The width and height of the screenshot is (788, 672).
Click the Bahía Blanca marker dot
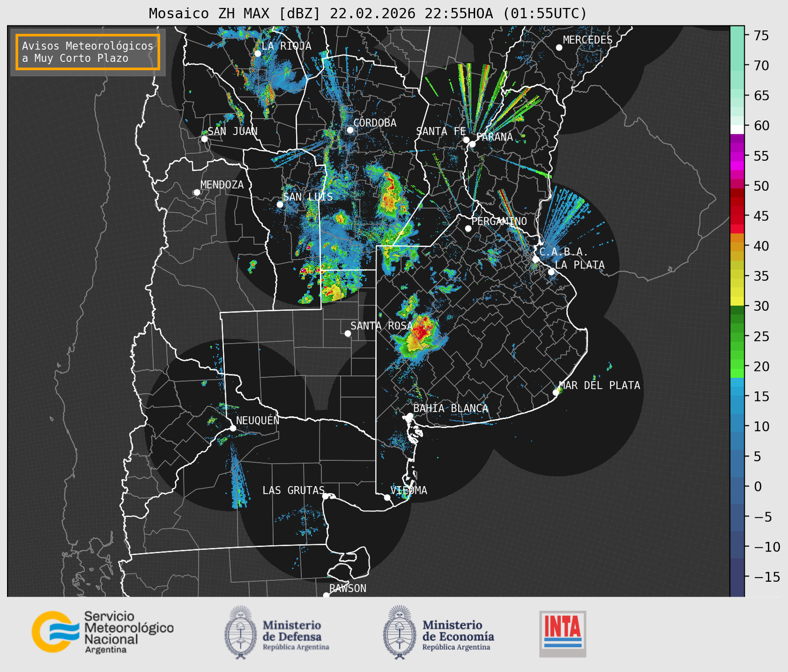tap(410, 416)
